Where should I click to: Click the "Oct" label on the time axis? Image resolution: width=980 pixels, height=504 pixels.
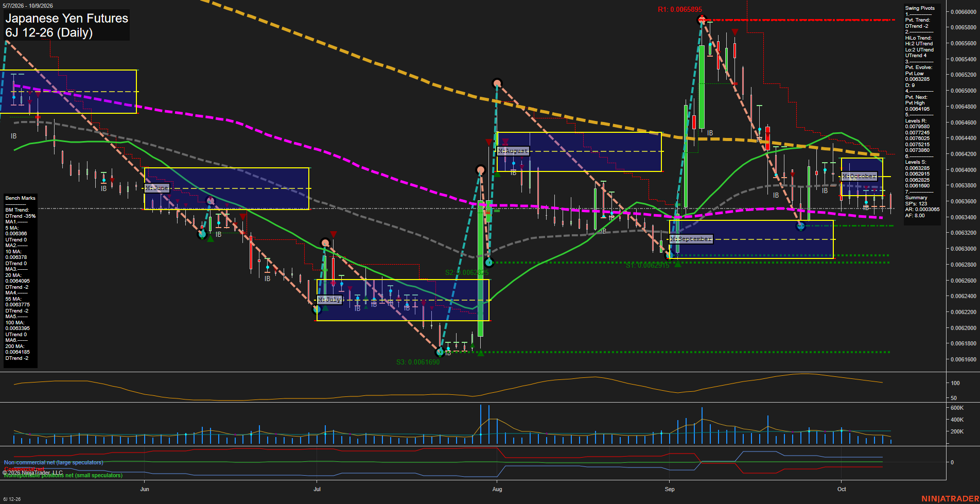pos(842,489)
